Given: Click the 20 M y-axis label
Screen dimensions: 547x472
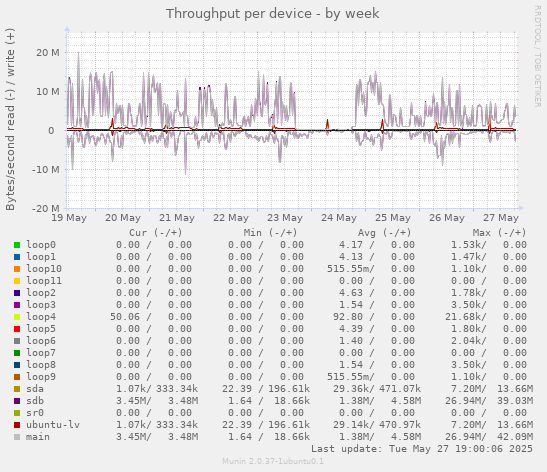Looking at the screenshot, I should click(48, 53).
